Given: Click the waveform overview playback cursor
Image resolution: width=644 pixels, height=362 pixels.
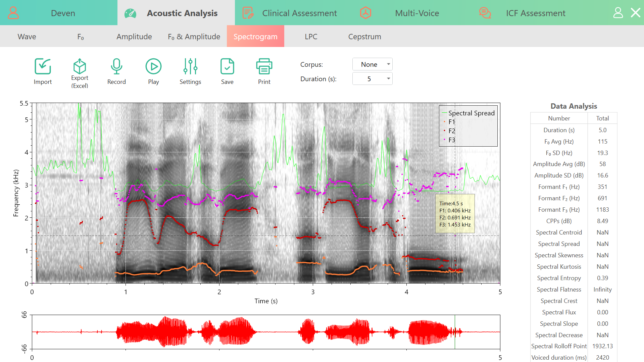Looking at the screenshot, I should [x=455, y=332].
